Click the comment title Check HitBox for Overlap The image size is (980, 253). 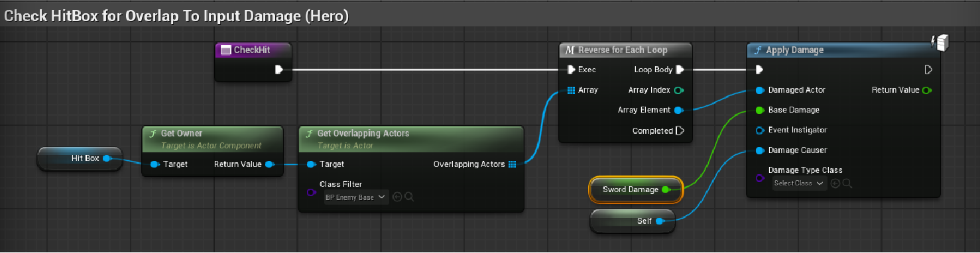[176, 17]
